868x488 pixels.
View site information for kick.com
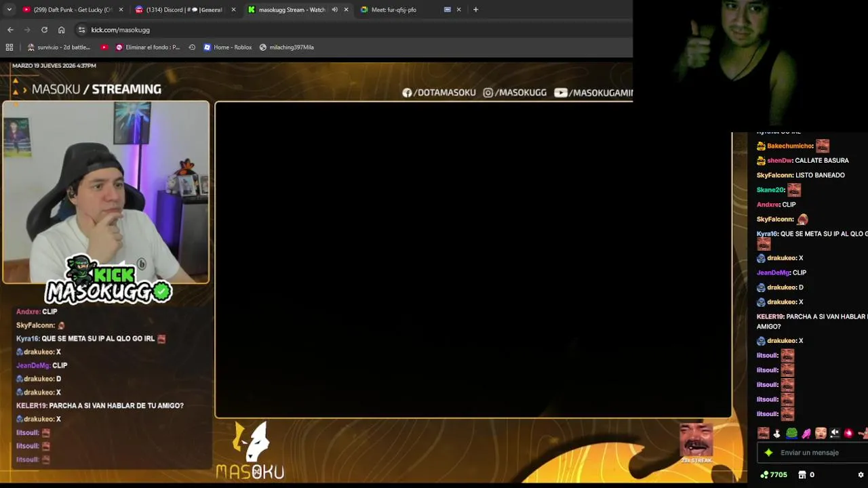[x=81, y=30]
